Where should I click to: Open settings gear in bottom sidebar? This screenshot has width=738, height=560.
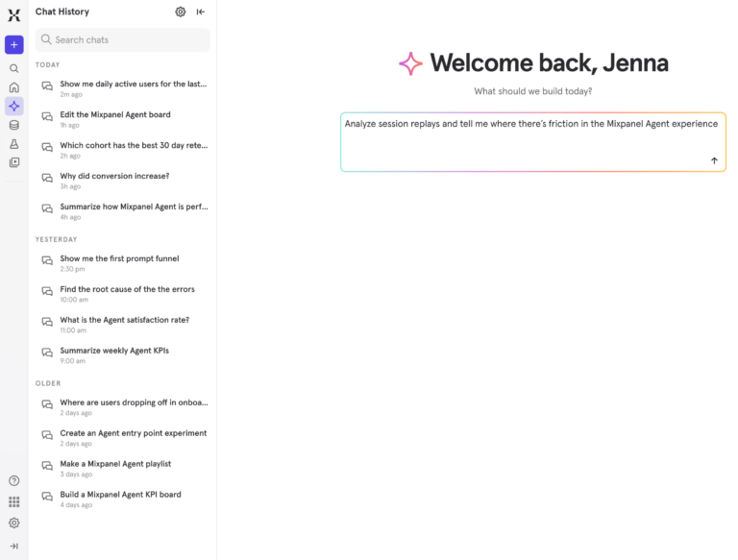pyautogui.click(x=14, y=523)
